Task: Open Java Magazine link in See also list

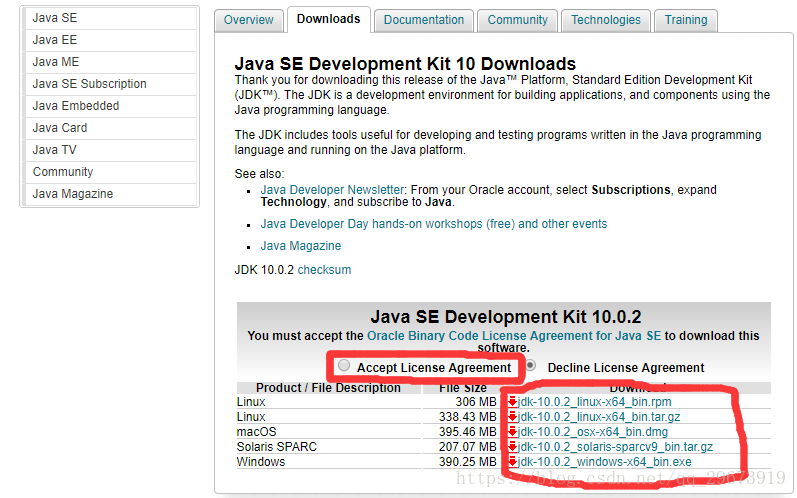Action: click(x=300, y=246)
